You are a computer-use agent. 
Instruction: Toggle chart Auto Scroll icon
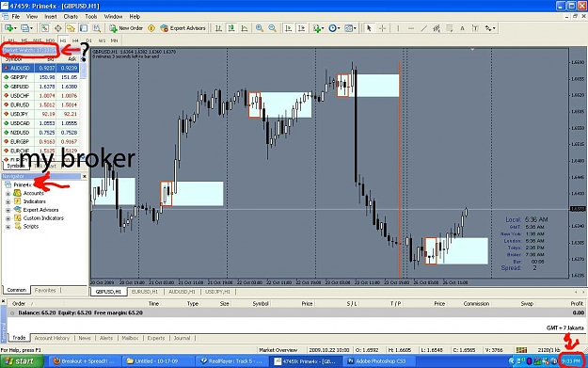[x=289, y=28]
